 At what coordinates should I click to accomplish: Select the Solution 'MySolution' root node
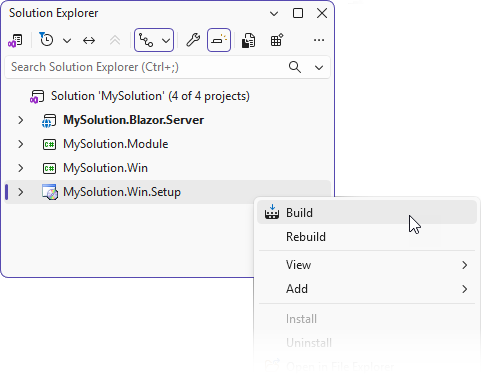(x=150, y=96)
